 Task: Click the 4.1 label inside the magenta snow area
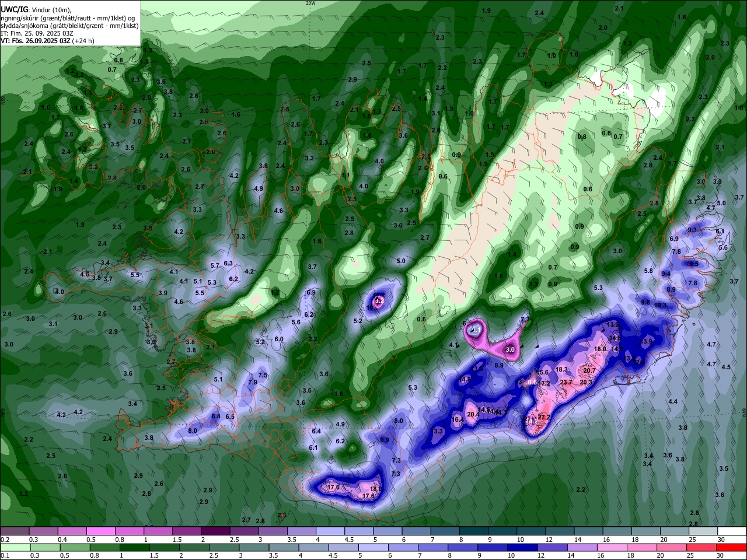(476, 330)
